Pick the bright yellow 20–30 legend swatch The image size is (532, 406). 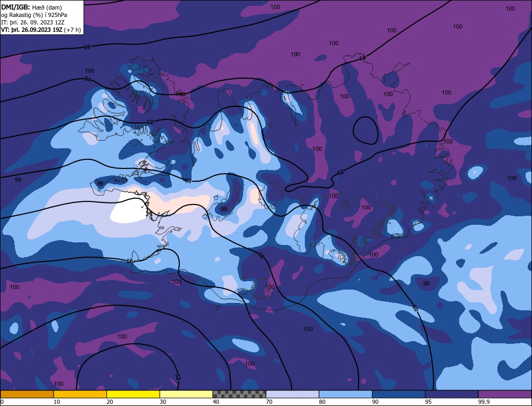pyautogui.click(x=133, y=394)
